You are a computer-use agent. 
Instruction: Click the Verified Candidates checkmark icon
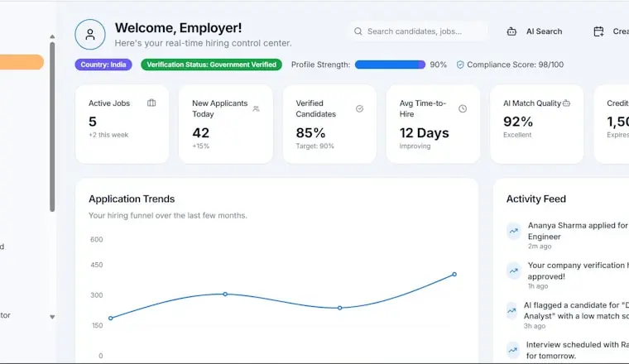359,108
